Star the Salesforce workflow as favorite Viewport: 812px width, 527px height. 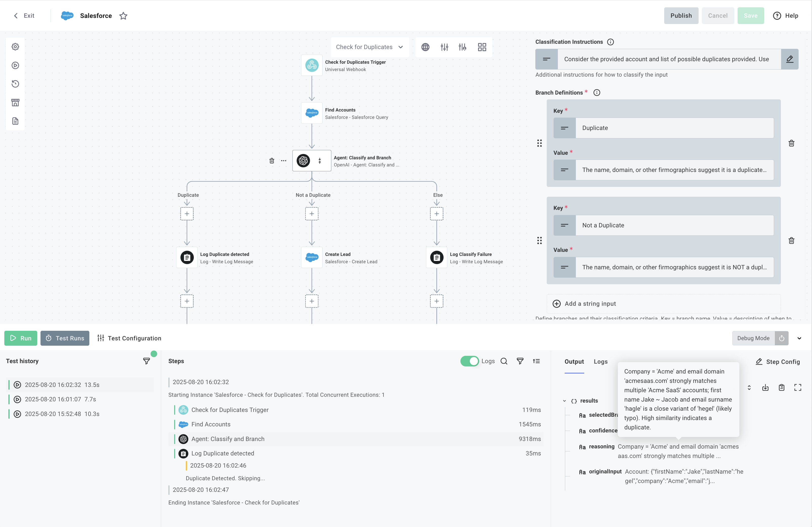124,16
